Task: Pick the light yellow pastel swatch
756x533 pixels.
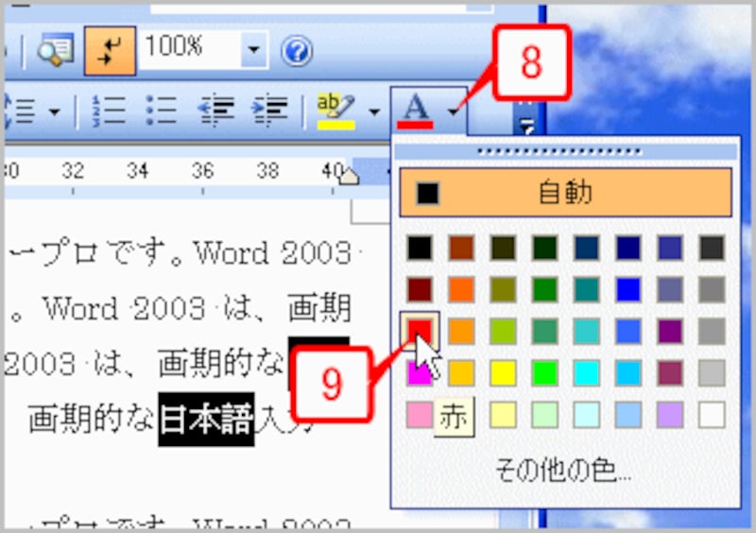Action: click(503, 415)
